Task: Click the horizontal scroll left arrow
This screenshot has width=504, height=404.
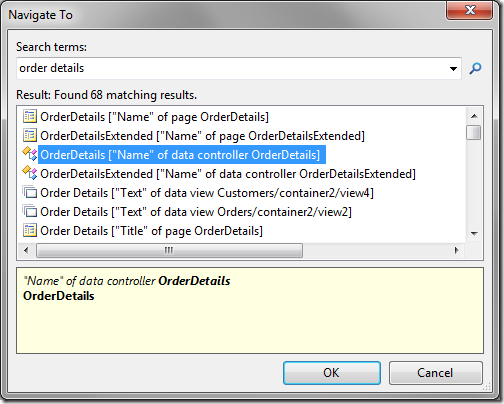Action: click(x=26, y=250)
